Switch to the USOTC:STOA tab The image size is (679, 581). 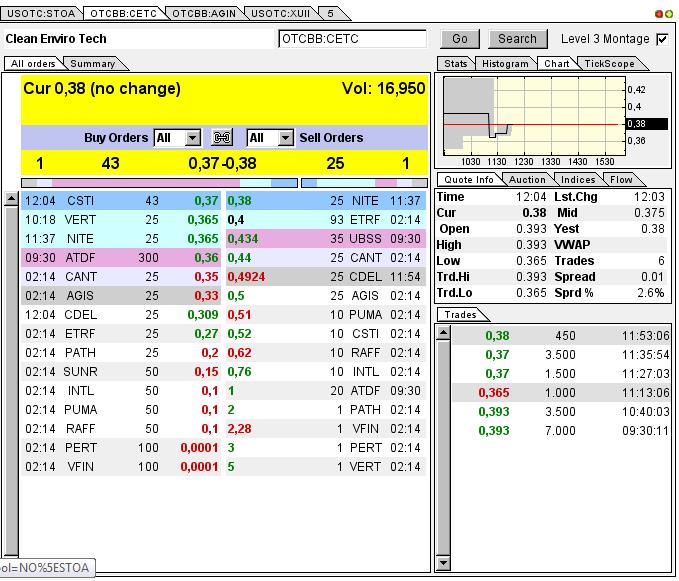41,13
